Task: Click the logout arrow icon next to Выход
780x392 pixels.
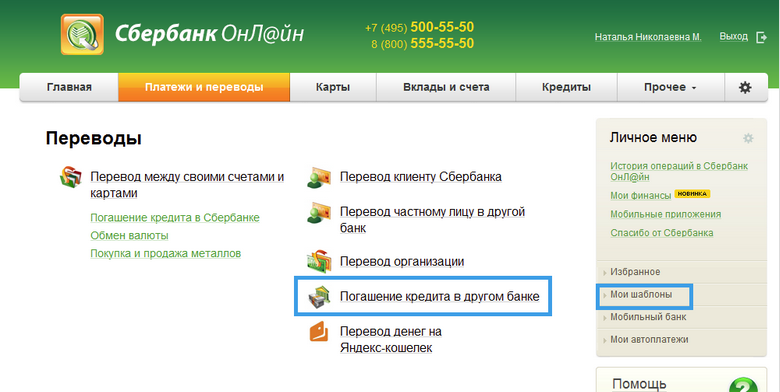Action: tap(761, 37)
